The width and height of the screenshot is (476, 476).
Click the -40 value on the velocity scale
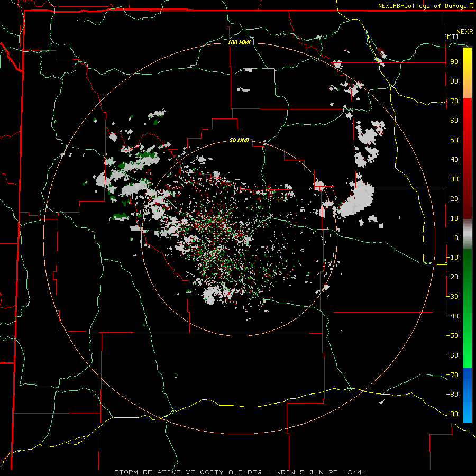452,316
